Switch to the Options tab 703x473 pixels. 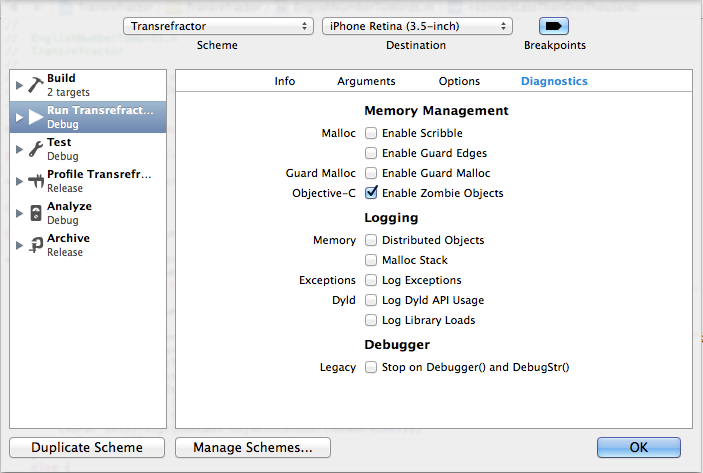[x=459, y=81]
